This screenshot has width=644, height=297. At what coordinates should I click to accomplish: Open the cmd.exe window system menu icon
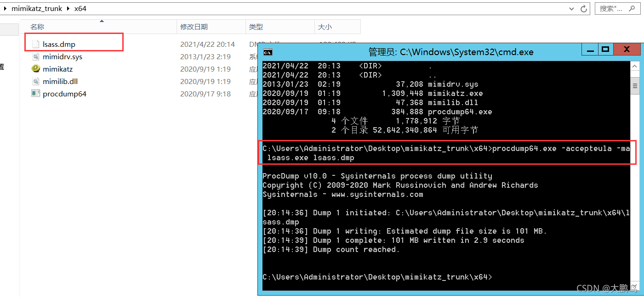268,52
